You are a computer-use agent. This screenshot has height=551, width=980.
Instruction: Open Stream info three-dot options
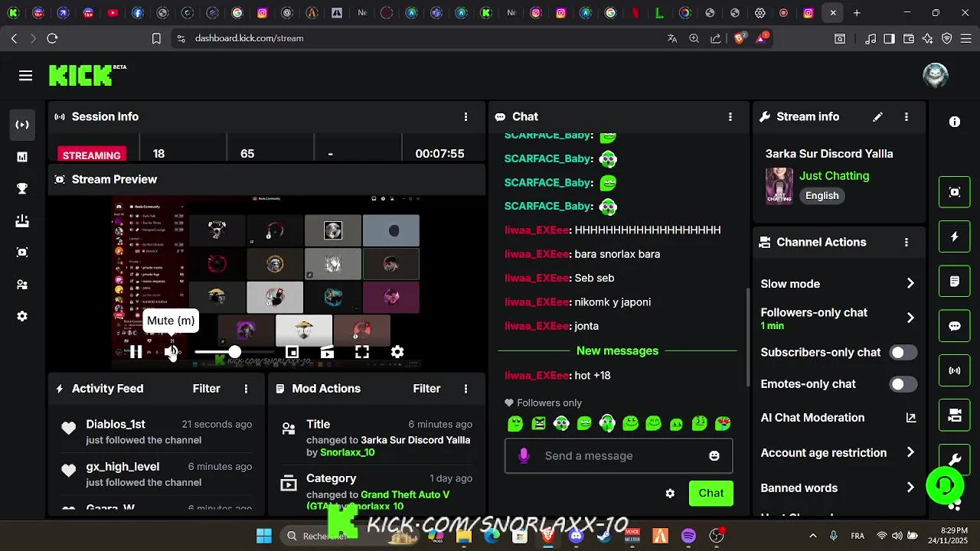[x=906, y=116]
